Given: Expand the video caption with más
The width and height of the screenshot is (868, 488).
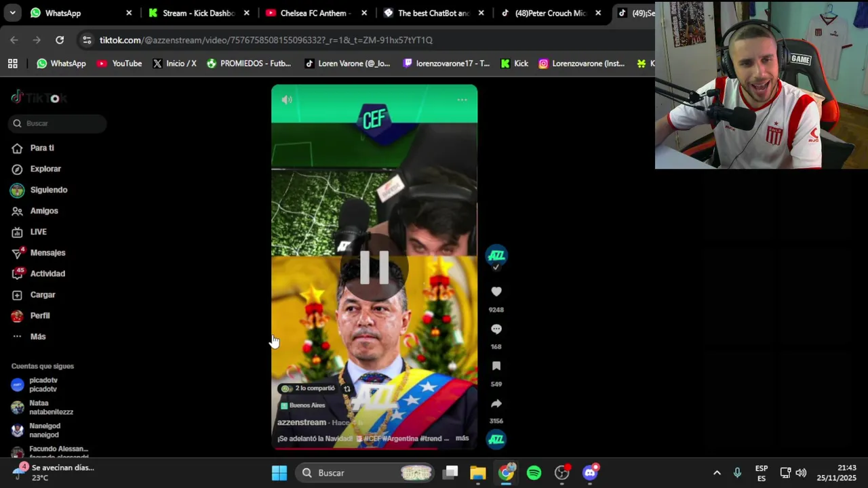Looking at the screenshot, I should 462,439.
